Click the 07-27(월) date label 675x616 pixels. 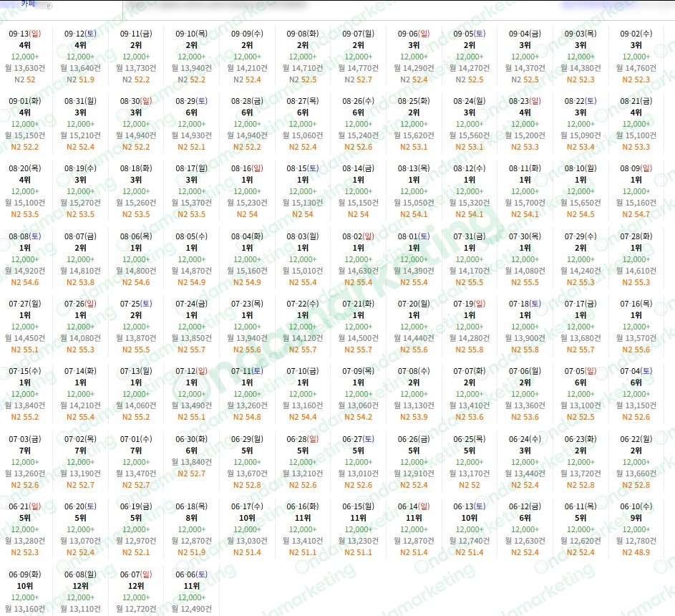click(x=25, y=304)
